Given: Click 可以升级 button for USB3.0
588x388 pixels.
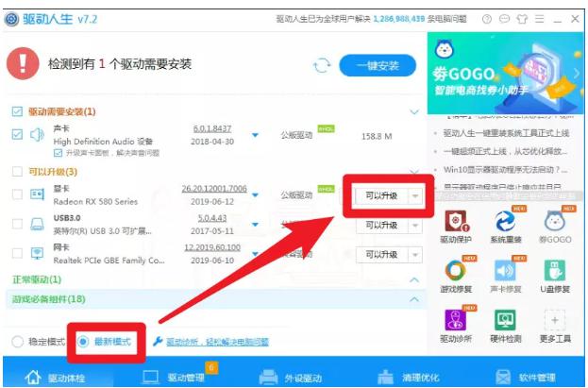Looking at the screenshot, I should (381, 225).
